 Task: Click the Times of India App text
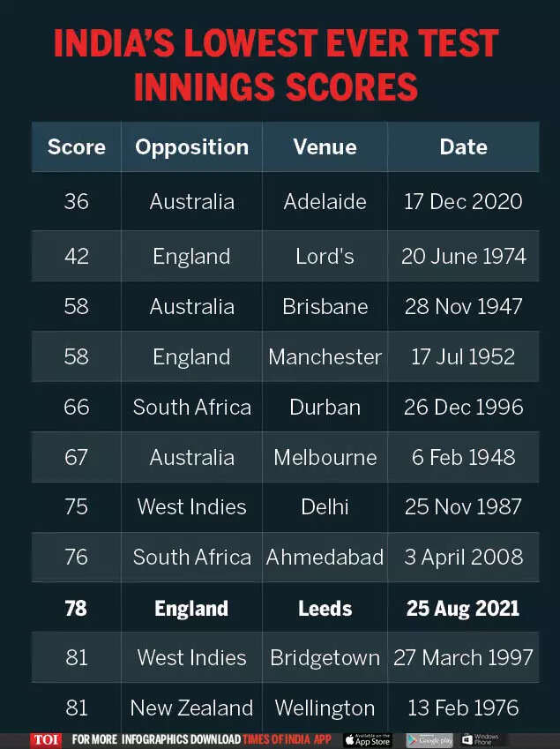coord(287,740)
